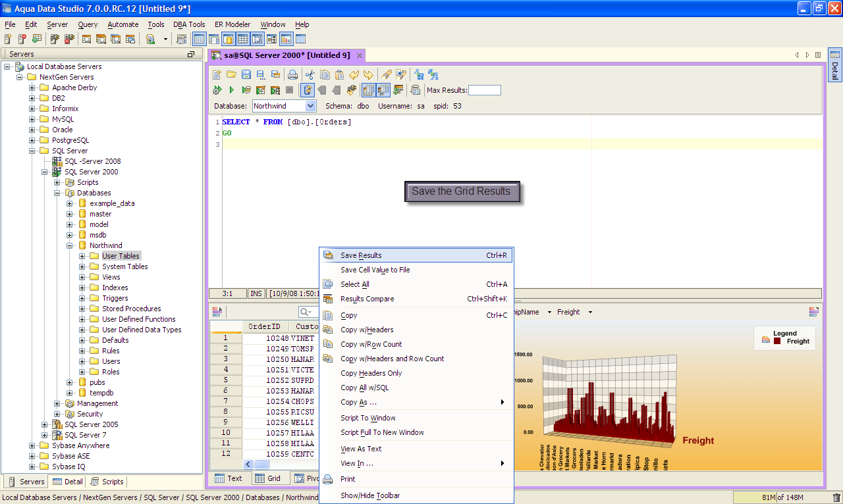Choose Save Results from context menu
This screenshot has width=843, height=504.
[361, 255]
